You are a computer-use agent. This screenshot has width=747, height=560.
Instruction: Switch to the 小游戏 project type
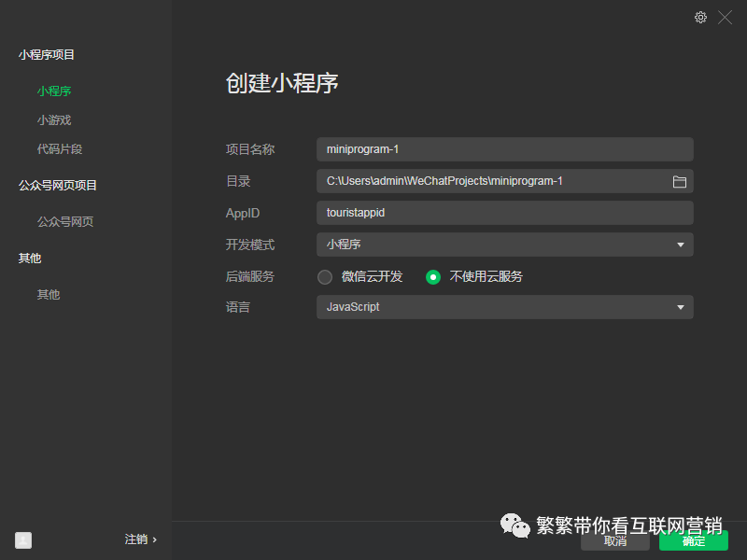[x=53, y=119]
